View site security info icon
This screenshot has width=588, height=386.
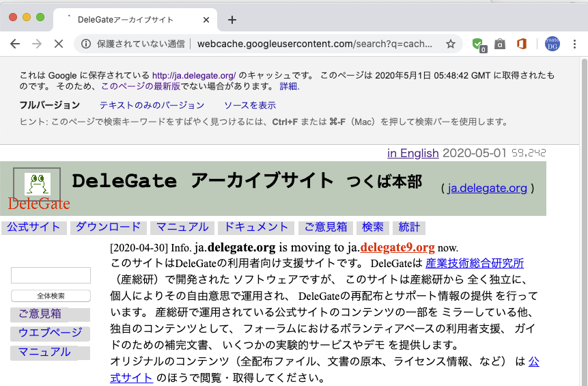point(86,44)
